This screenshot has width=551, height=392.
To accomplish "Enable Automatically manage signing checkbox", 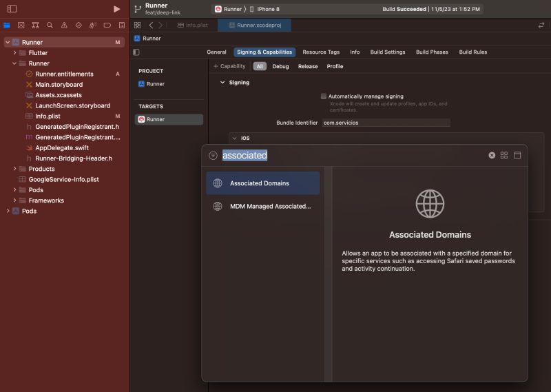I will 324,96.
